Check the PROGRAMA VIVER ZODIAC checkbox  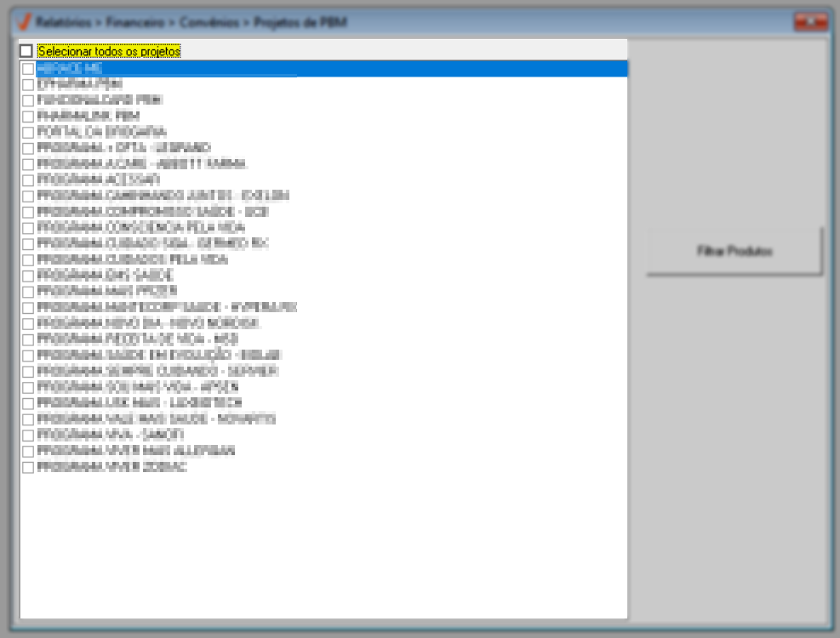pyautogui.click(x=28, y=467)
